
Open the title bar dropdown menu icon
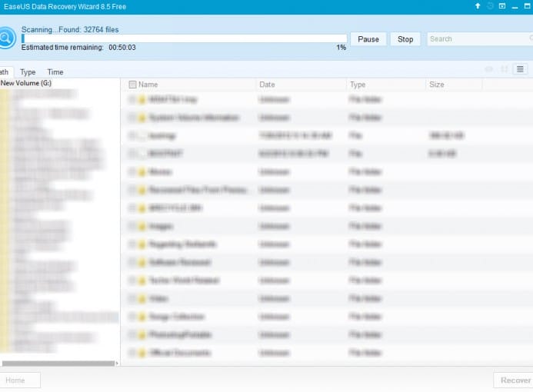coord(502,6)
